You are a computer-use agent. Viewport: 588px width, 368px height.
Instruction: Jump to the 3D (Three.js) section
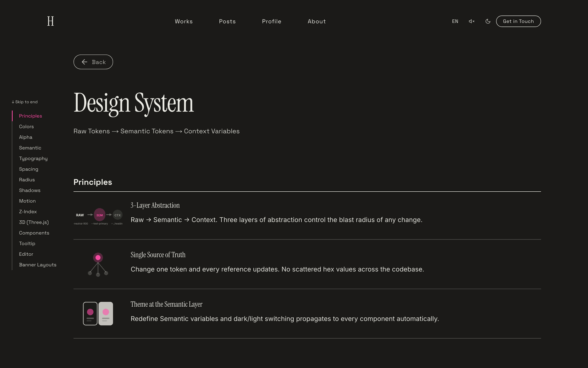point(34,222)
